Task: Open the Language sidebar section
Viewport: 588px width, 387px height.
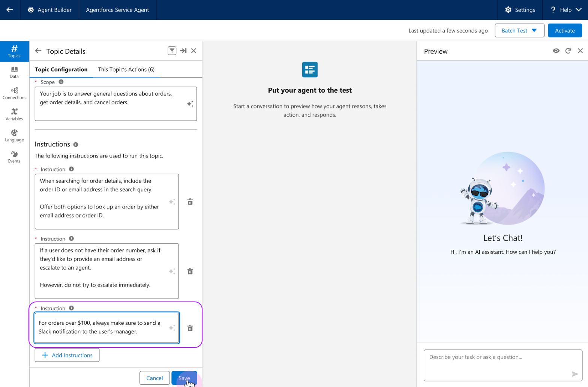Action: pyautogui.click(x=14, y=136)
